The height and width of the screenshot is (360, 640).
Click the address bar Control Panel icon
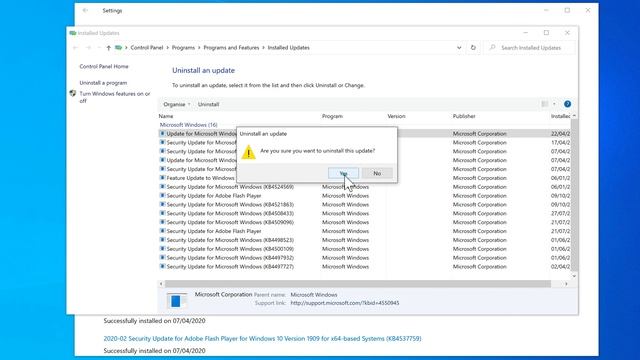click(x=118, y=48)
